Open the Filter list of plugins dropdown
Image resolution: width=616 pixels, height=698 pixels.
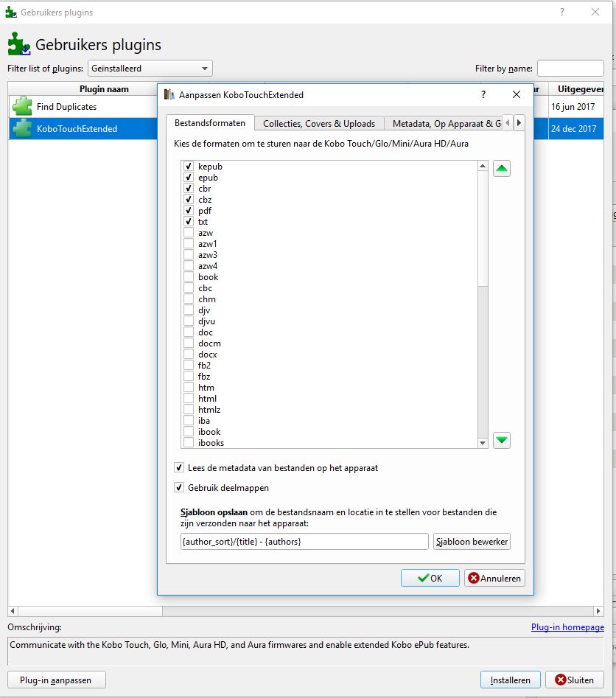(150, 68)
